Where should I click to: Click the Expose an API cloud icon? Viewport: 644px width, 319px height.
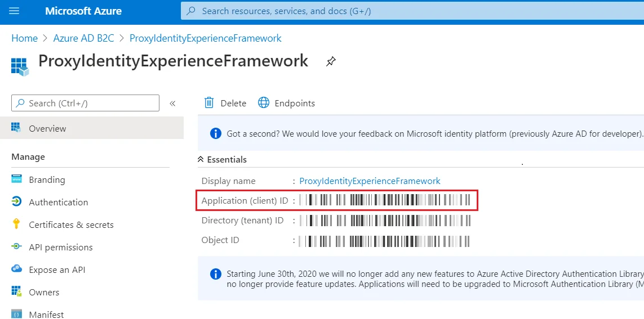click(x=16, y=269)
